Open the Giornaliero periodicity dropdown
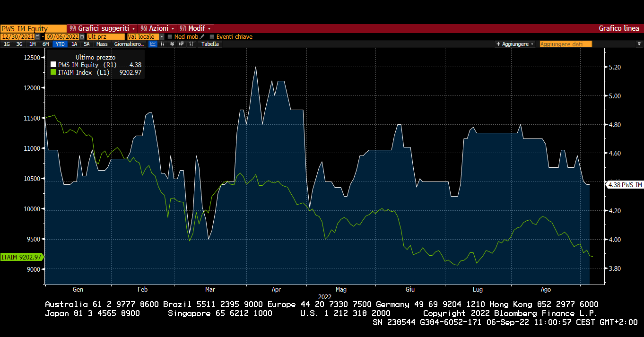 point(129,44)
